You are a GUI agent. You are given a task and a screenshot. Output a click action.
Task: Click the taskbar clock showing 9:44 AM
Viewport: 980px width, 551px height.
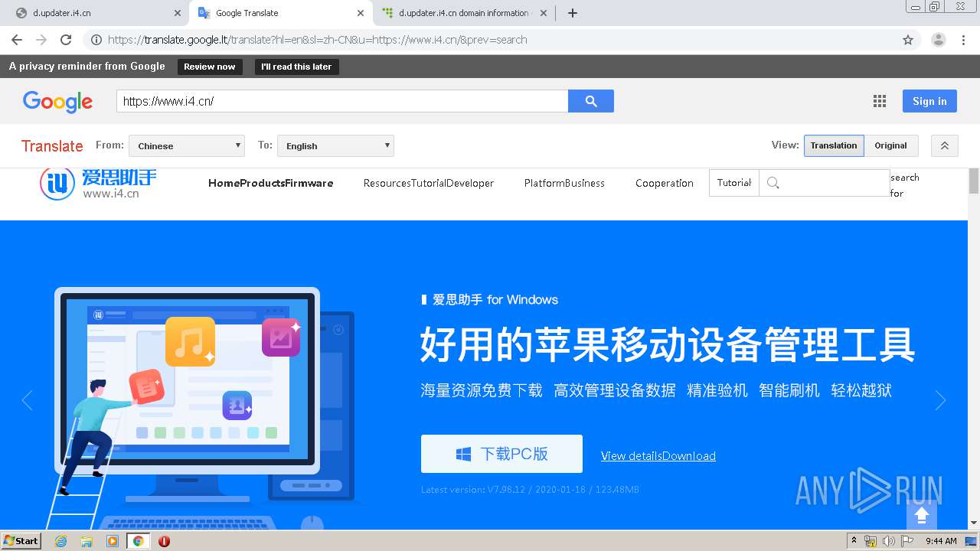(941, 541)
